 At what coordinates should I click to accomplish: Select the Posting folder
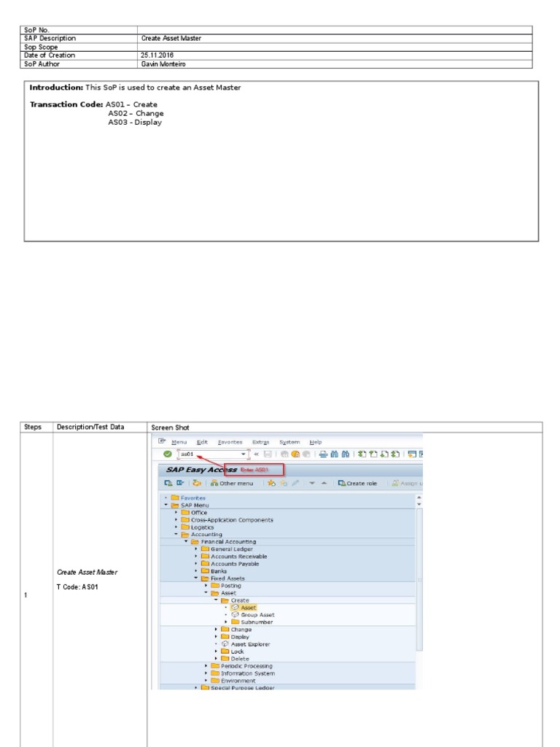pyautogui.click(x=226, y=586)
